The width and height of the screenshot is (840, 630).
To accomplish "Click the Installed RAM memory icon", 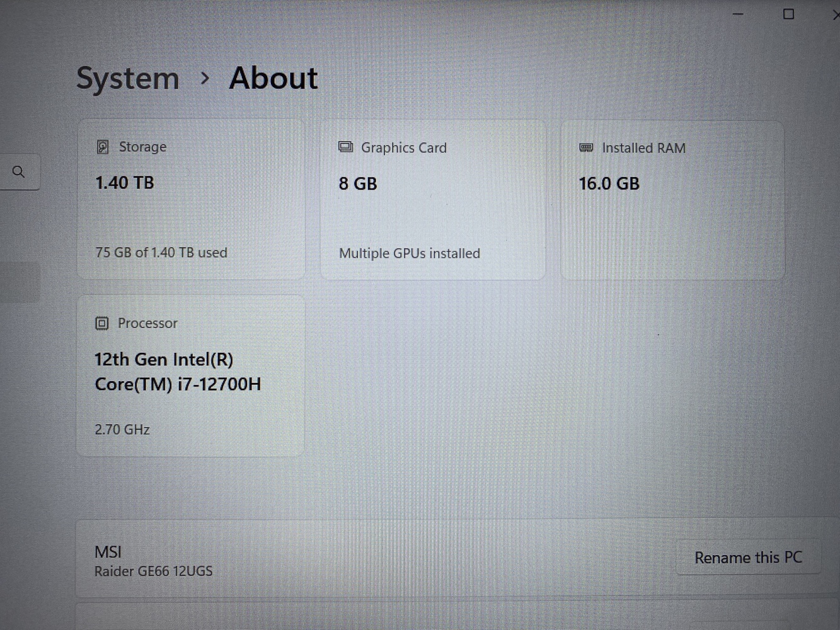I will (x=586, y=147).
